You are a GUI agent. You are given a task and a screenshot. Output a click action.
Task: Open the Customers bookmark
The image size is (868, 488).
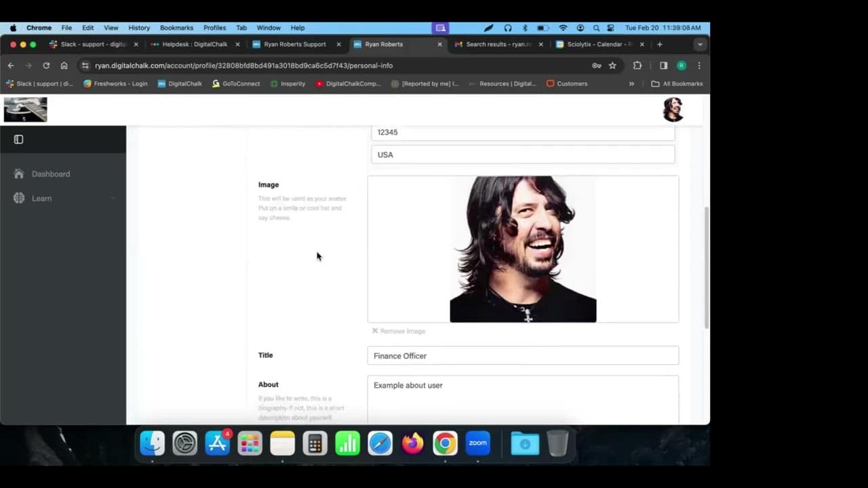pos(567,84)
